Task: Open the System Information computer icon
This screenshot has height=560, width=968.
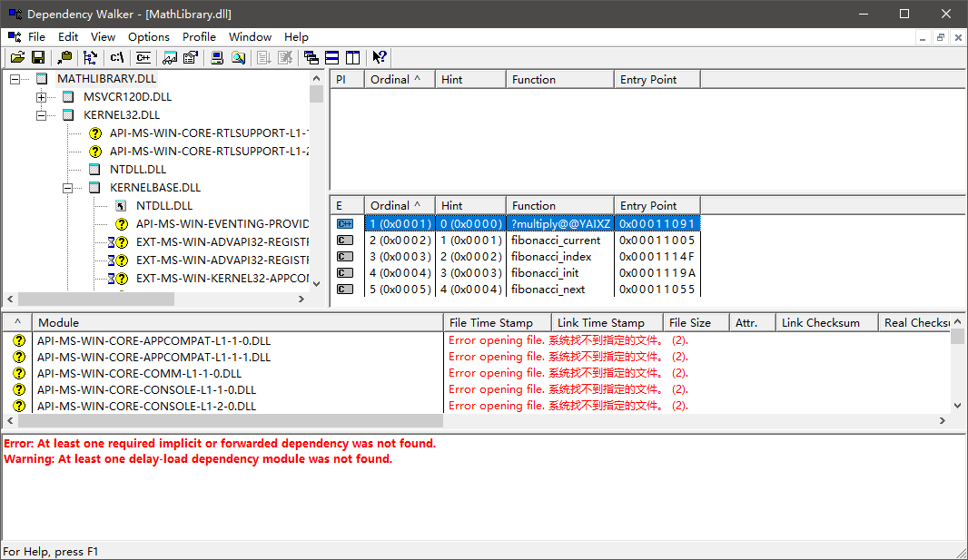Action: coord(218,57)
